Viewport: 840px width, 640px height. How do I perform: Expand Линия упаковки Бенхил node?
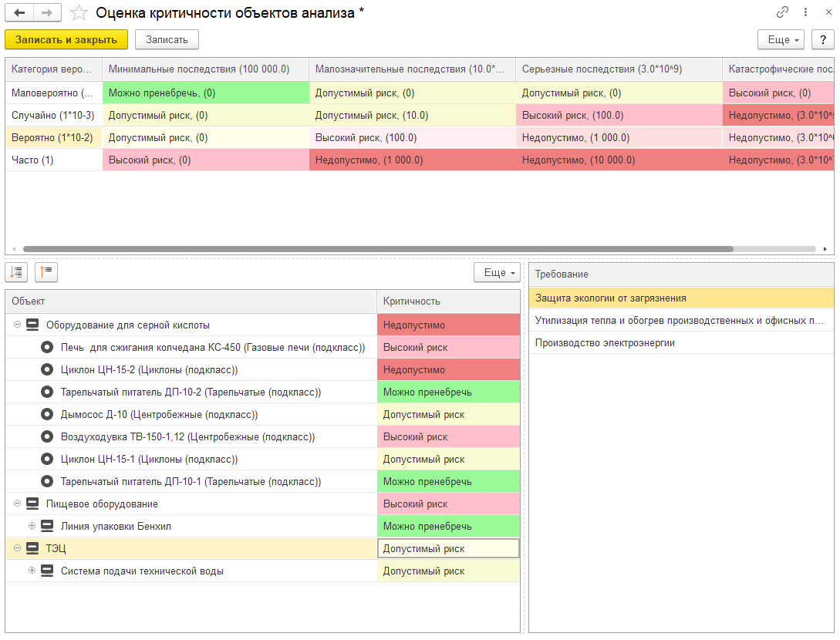point(32,526)
